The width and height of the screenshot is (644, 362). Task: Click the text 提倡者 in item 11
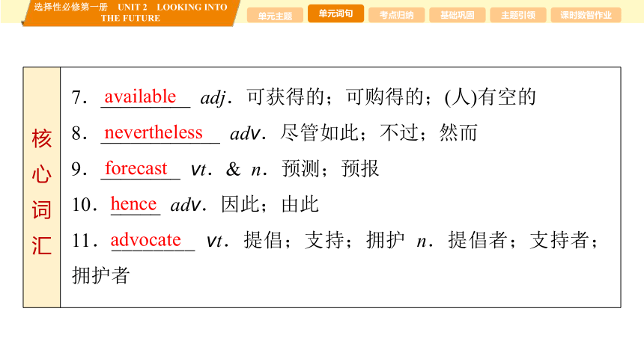coord(477,239)
